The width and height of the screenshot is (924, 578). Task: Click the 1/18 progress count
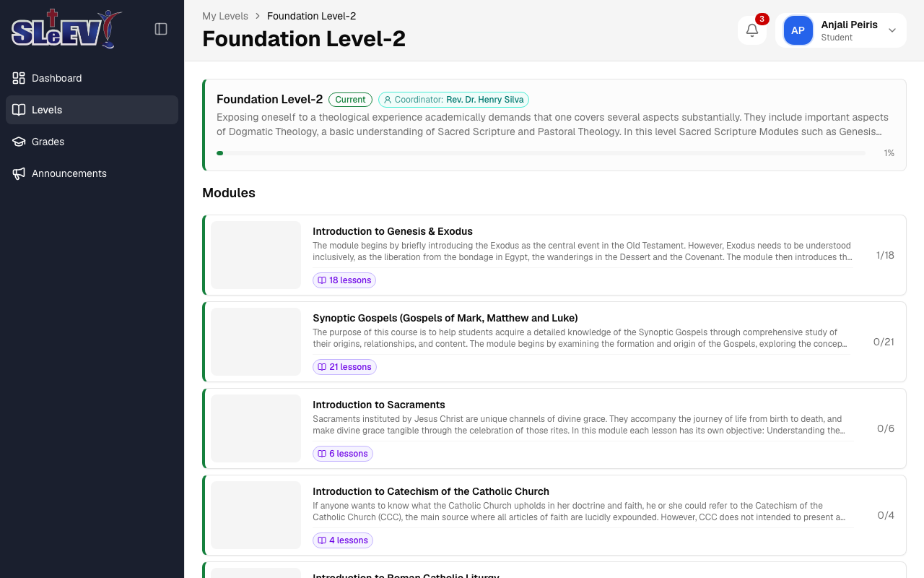[x=885, y=255]
